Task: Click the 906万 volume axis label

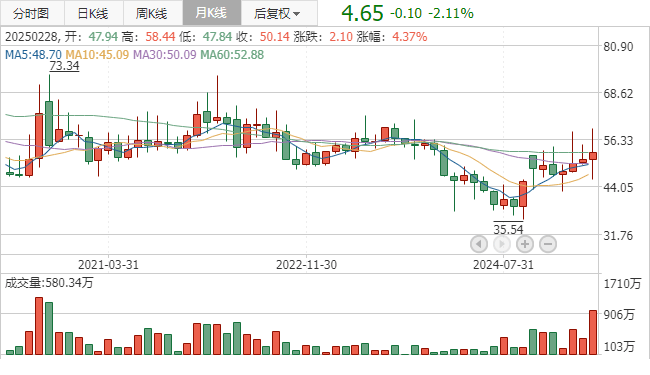Action: 619,315
